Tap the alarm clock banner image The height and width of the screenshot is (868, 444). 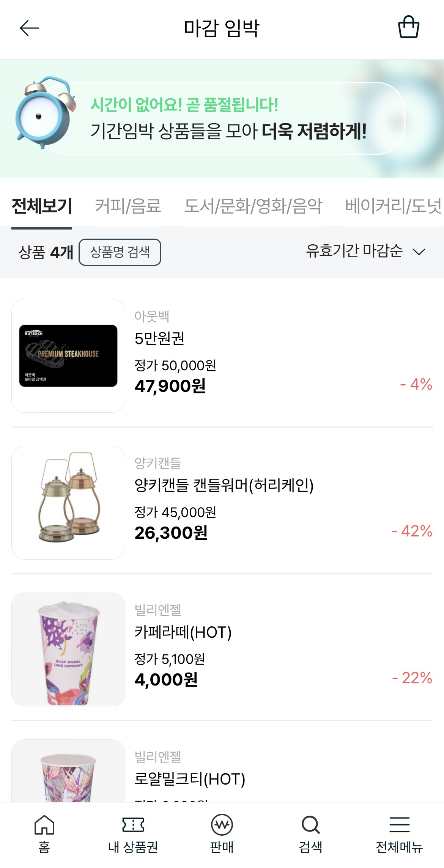coord(45,113)
